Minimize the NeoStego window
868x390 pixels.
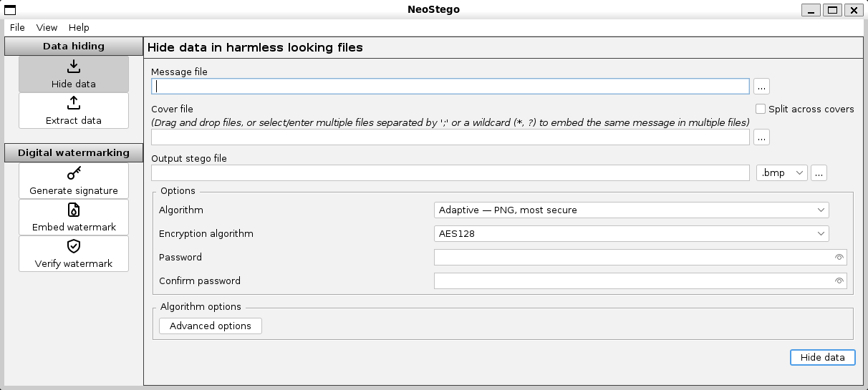click(811, 10)
